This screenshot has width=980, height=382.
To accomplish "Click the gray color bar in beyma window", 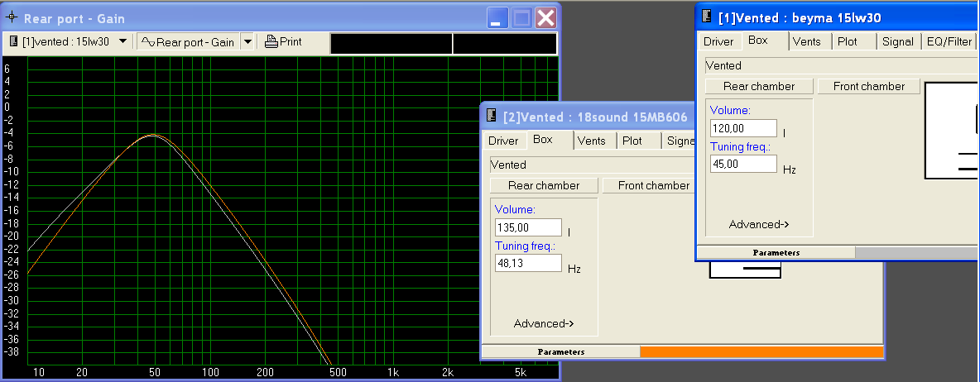I will pyautogui.click(x=915, y=253).
